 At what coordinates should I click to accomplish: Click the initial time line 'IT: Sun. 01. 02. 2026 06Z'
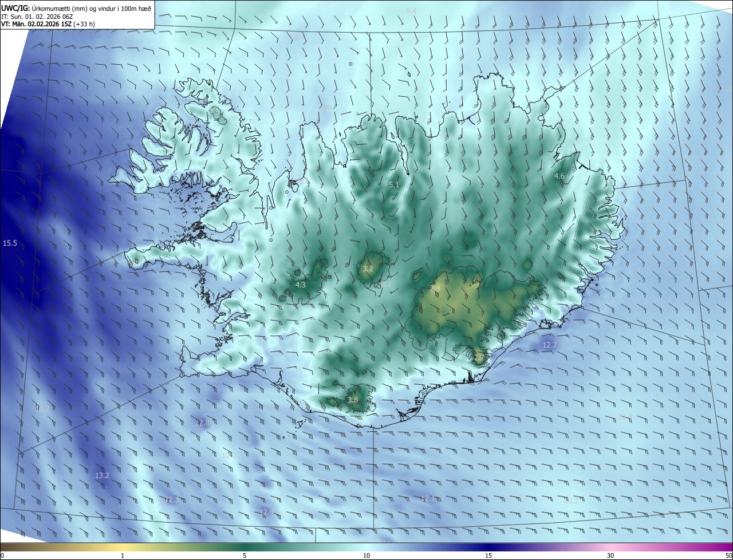37,17
